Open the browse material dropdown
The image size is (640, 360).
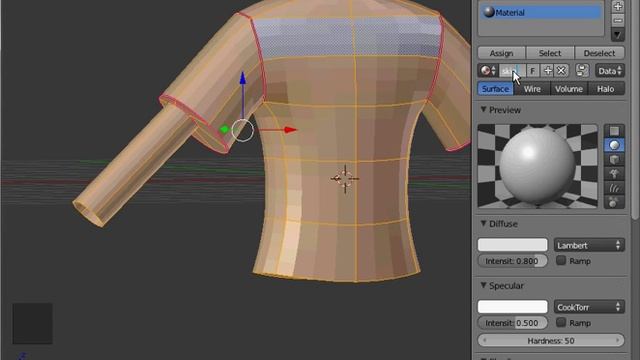click(488, 71)
